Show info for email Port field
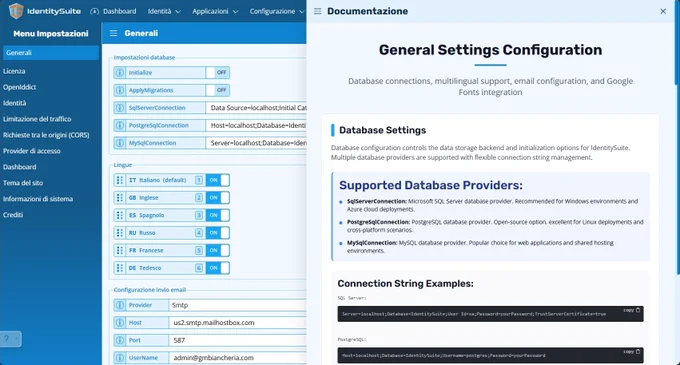This screenshot has width=680, height=365. tap(120, 340)
